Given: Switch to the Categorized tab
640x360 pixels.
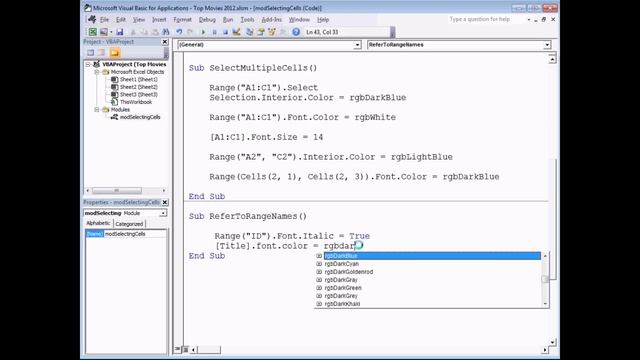Looking at the screenshot, I should coord(129,224).
